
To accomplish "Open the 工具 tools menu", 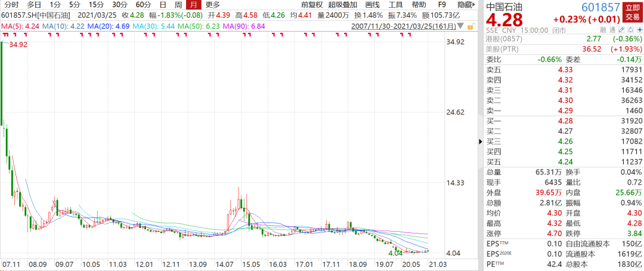I will point(396,5).
